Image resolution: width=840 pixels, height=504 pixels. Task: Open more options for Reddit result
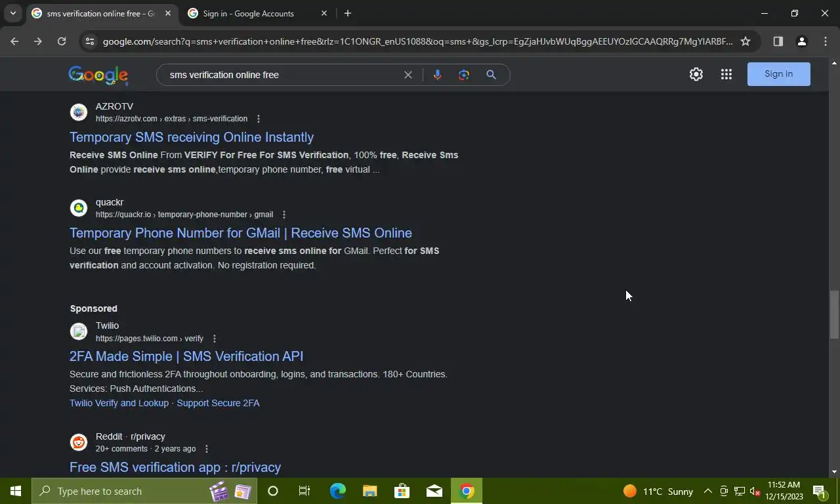coord(206,449)
